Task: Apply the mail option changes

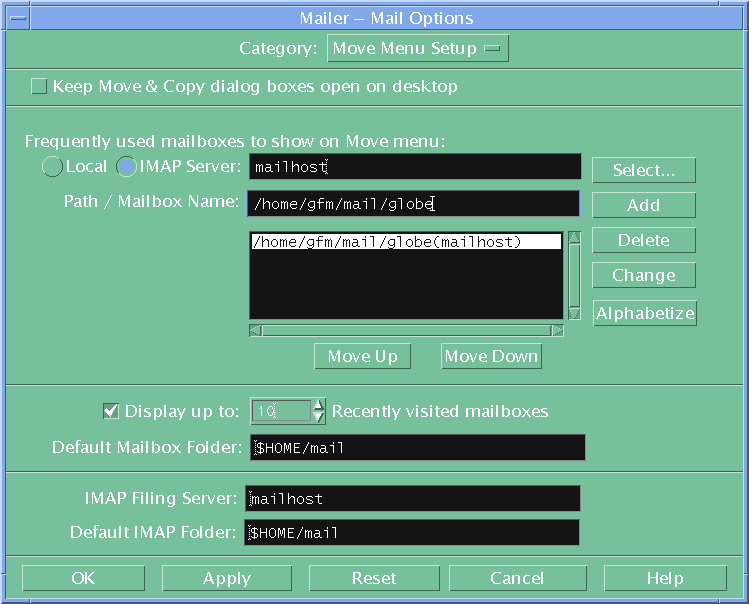Action: 227,578
